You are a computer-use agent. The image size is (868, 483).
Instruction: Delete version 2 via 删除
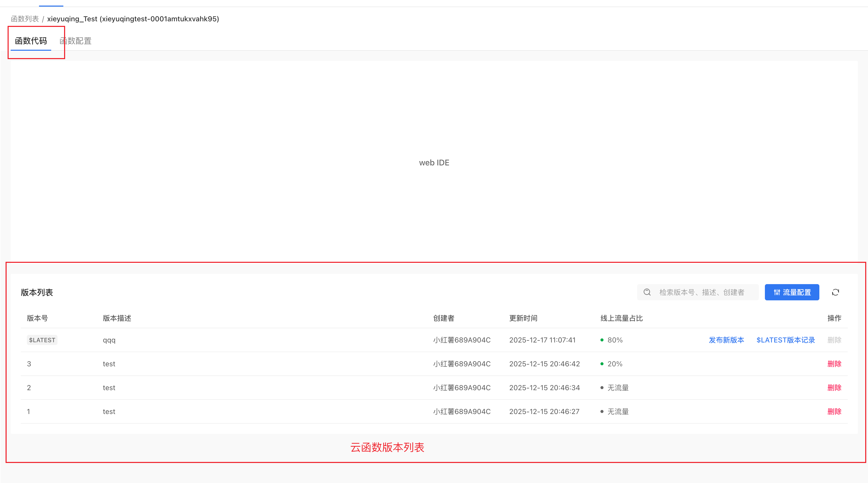tap(834, 388)
